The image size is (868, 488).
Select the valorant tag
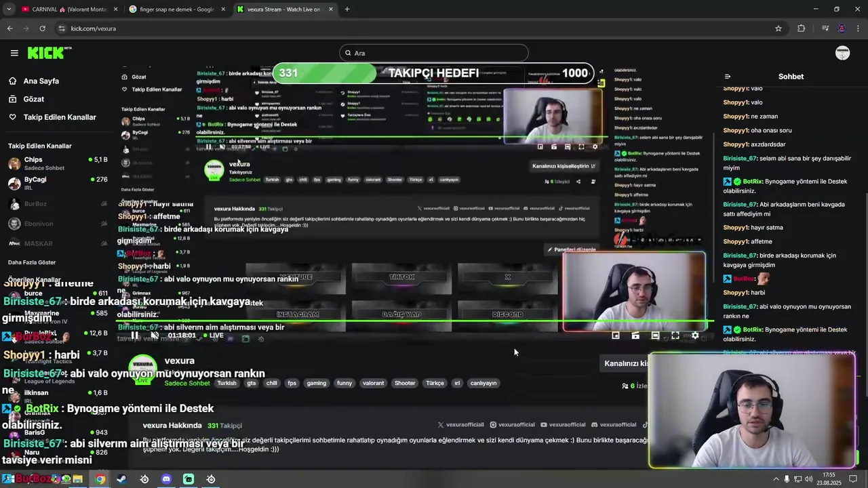373,383
